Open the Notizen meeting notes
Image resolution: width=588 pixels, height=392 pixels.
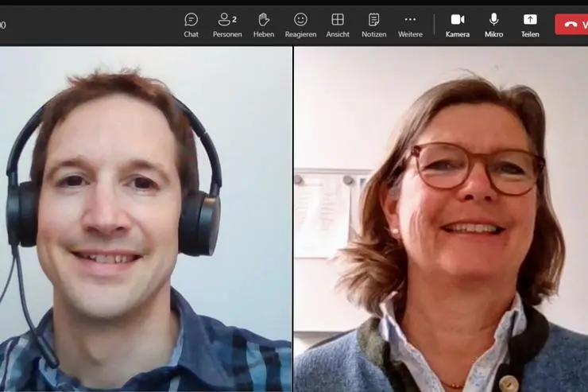(x=373, y=19)
